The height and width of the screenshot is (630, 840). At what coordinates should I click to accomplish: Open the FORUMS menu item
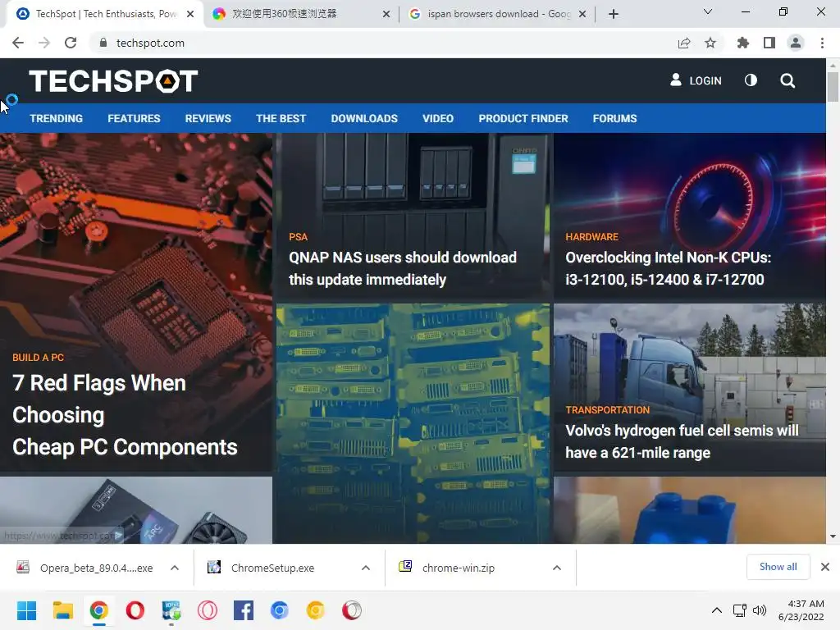pos(614,118)
